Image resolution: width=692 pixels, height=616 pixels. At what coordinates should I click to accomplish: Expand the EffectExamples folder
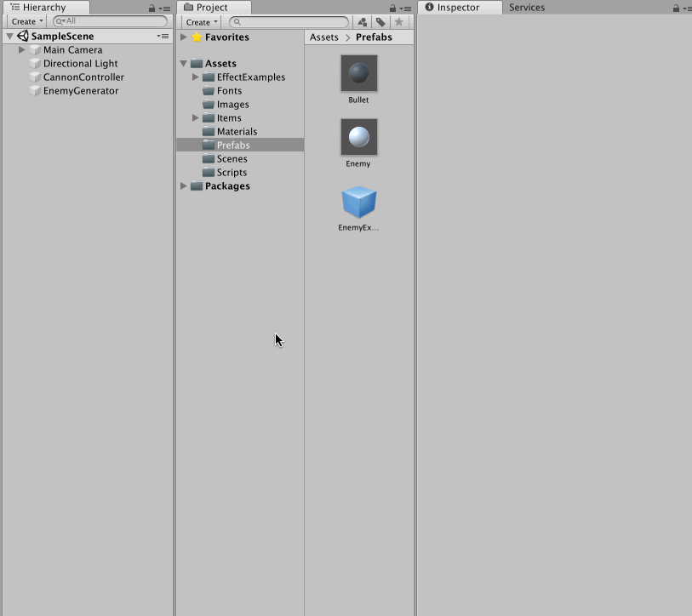(x=196, y=77)
